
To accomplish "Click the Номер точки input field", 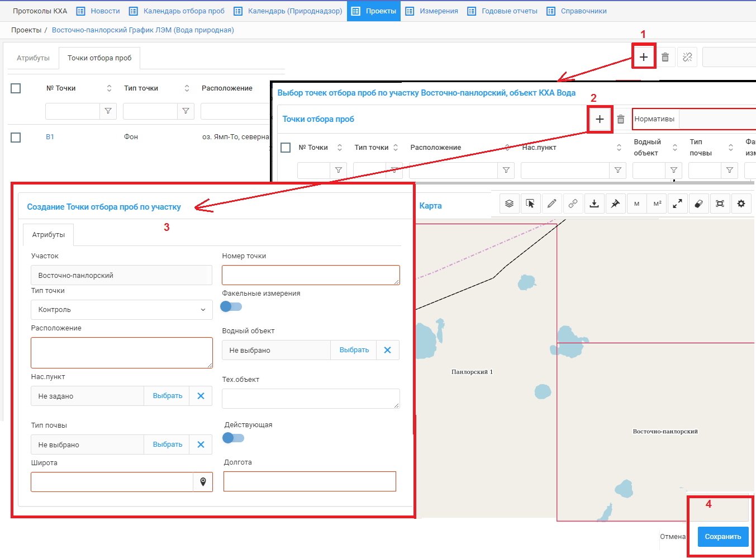I will click(x=311, y=275).
